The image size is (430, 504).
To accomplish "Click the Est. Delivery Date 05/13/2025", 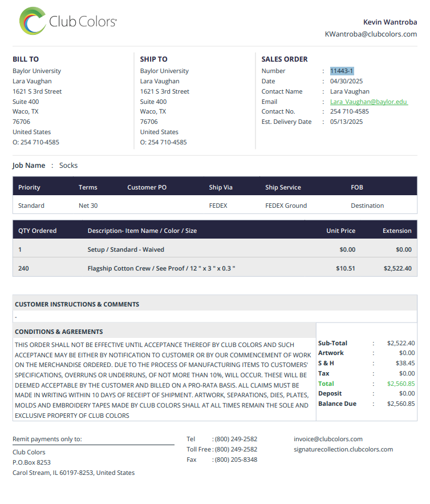I will (346, 122).
